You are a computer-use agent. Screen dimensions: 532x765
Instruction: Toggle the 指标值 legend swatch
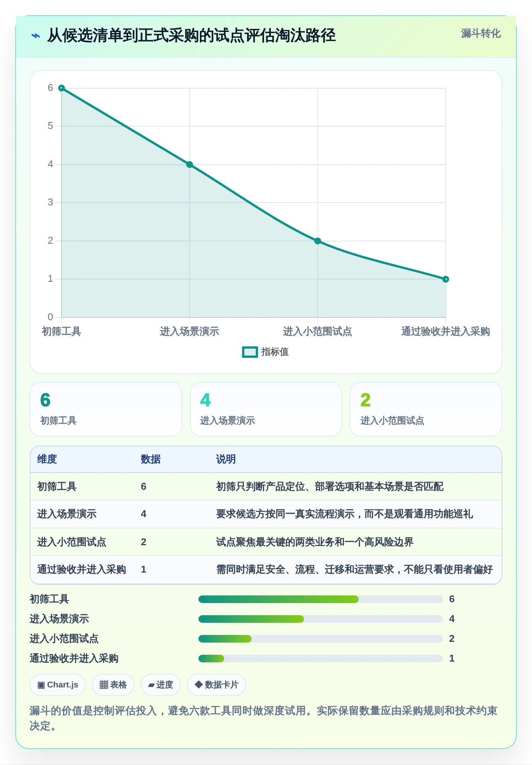tap(250, 352)
